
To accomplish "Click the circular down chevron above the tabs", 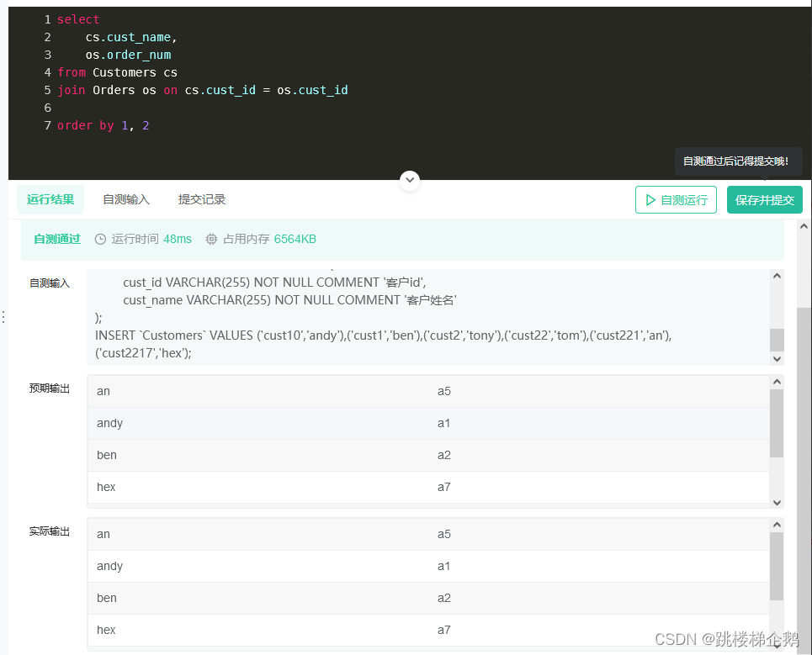I will pos(410,180).
